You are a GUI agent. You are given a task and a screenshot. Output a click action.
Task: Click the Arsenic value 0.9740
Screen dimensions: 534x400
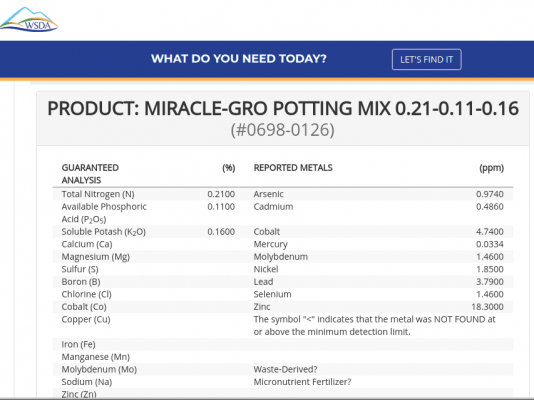[490, 194]
